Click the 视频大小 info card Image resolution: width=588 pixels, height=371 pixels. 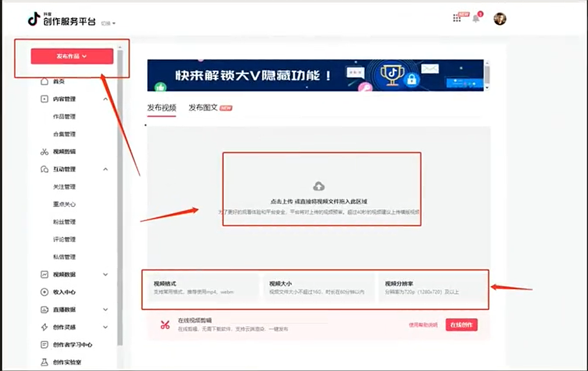(319, 288)
